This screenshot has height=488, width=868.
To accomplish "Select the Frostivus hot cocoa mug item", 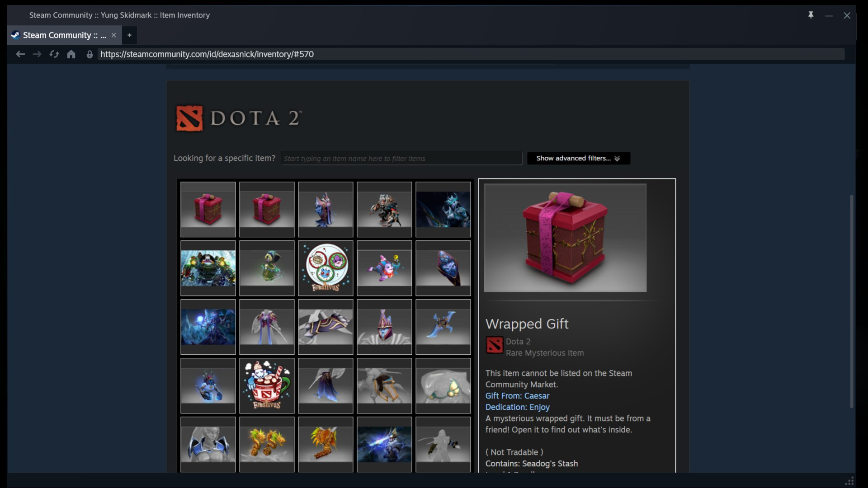I will (x=267, y=385).
